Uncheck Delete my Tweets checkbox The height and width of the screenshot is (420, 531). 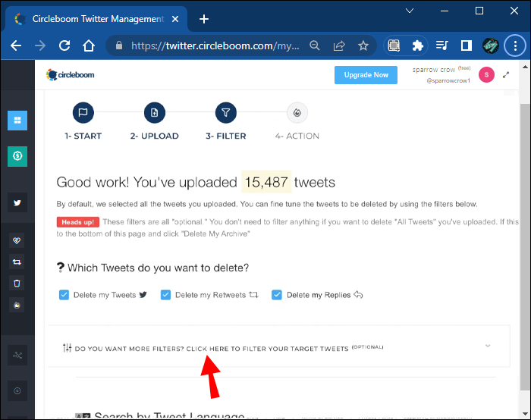(64, 295)
